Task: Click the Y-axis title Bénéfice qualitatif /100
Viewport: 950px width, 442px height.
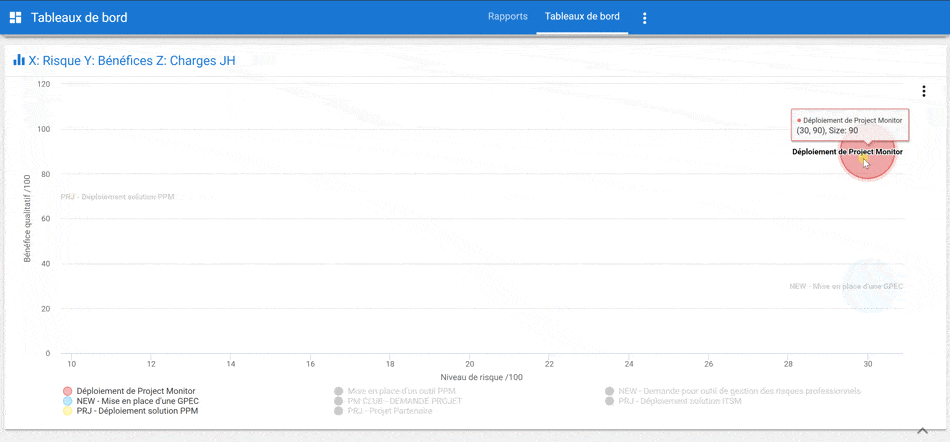Action: click(x=27, y=218)
